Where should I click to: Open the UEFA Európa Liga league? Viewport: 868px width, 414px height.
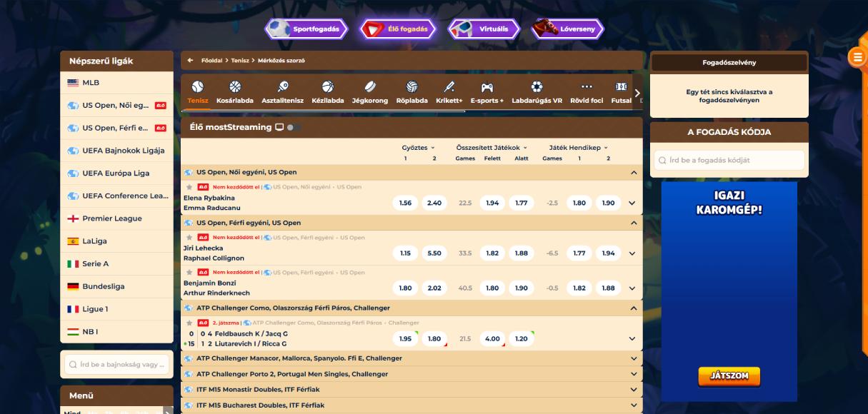pos(117,173)
